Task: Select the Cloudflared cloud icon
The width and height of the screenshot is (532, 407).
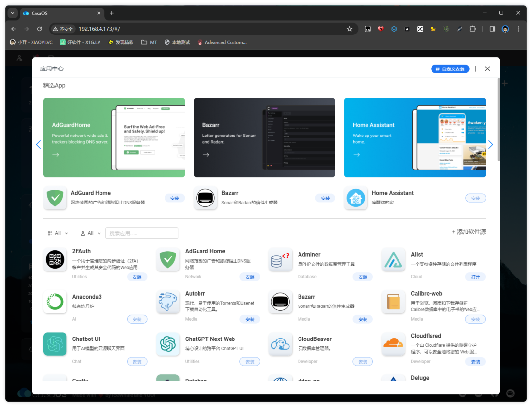Action: [393, 344]
